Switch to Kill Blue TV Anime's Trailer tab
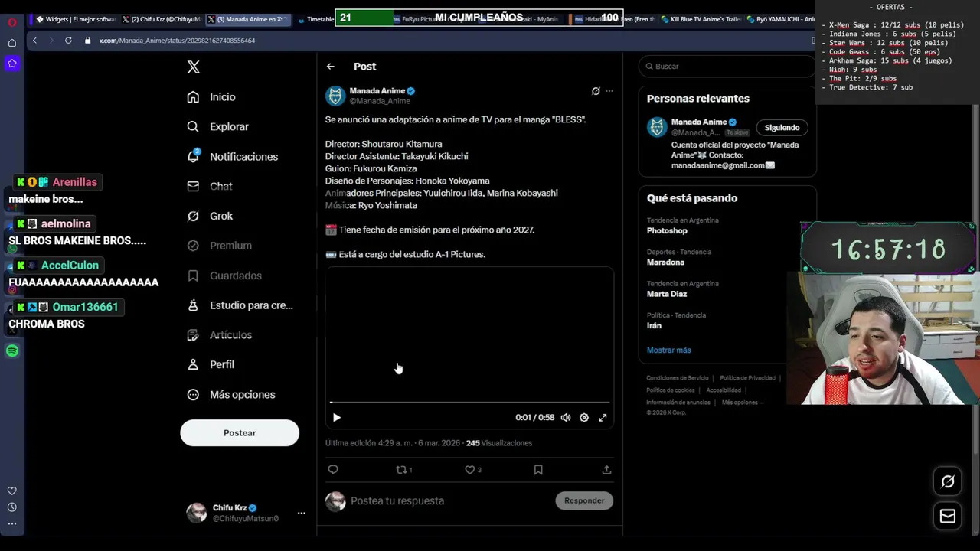 [x=699, y=19]
